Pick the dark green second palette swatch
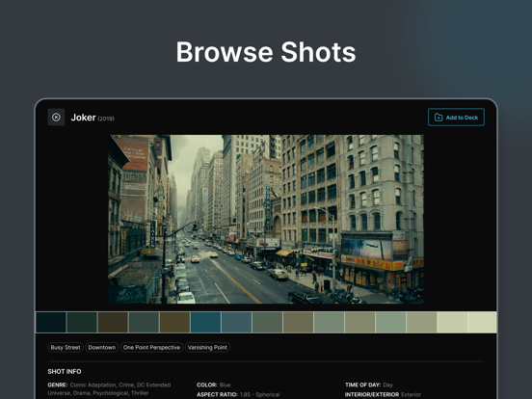 coord(82,322)
